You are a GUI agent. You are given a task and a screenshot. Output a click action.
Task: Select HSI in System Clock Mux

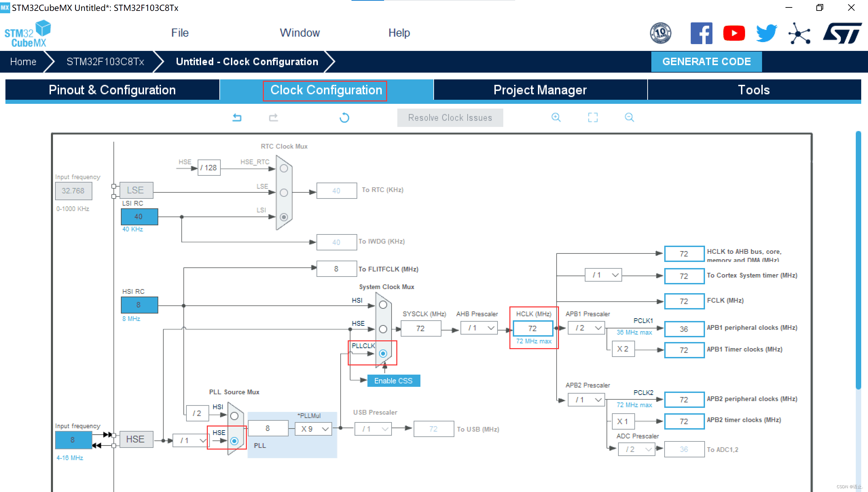tap(383, 305)
